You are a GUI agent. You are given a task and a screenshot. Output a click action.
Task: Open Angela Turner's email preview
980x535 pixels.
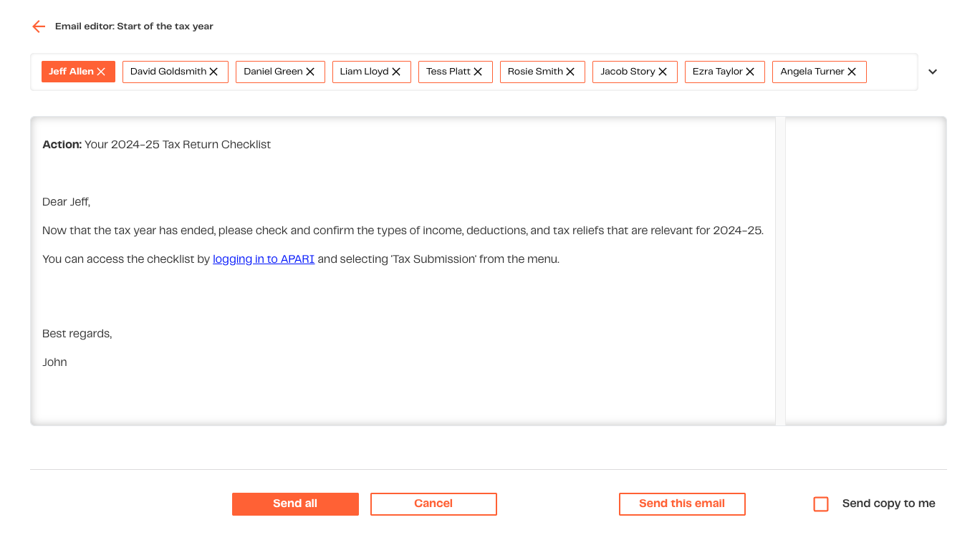(x=812, y=72)
